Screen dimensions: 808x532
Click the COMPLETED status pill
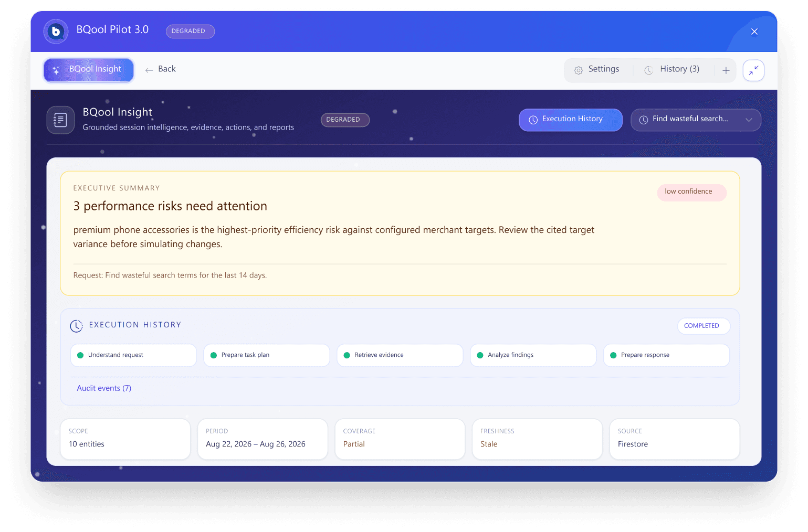(x=704, y=326)
